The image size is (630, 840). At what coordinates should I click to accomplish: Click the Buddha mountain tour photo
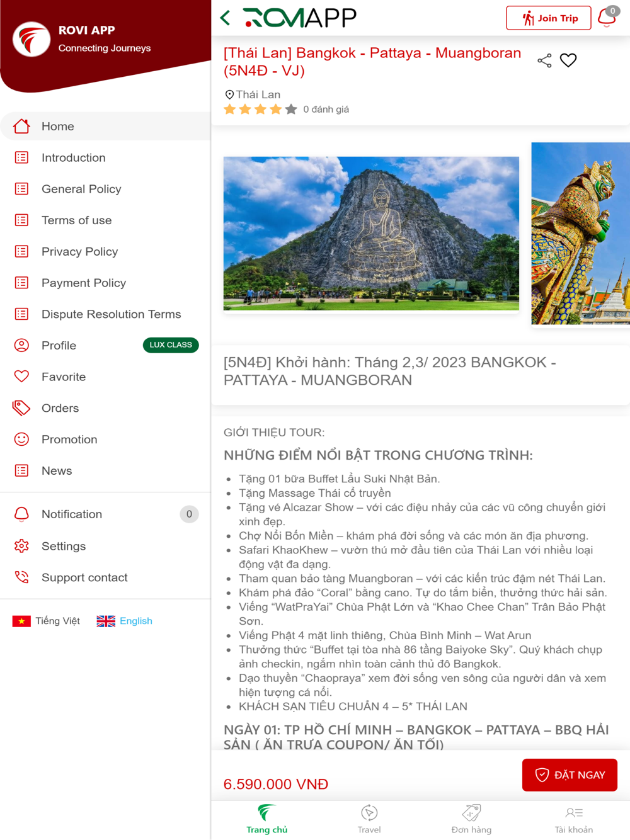coord(371,233)
